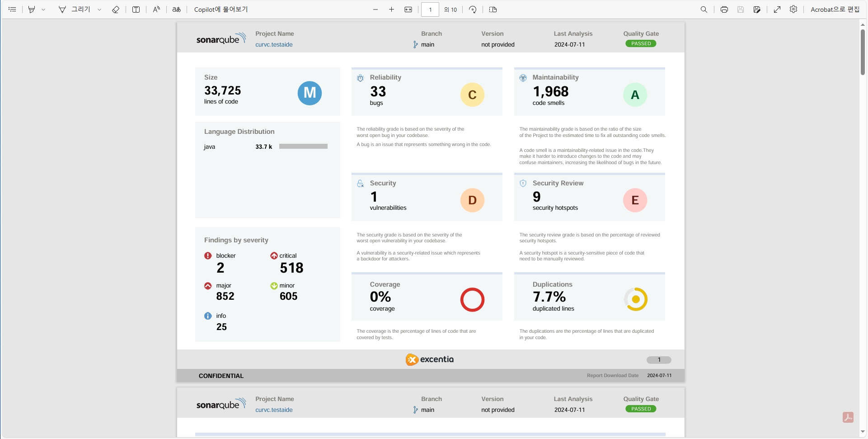Select the '605' minor findings count
Screen dimensions: 868x439
pyautogui.click(x=288, y=297)
